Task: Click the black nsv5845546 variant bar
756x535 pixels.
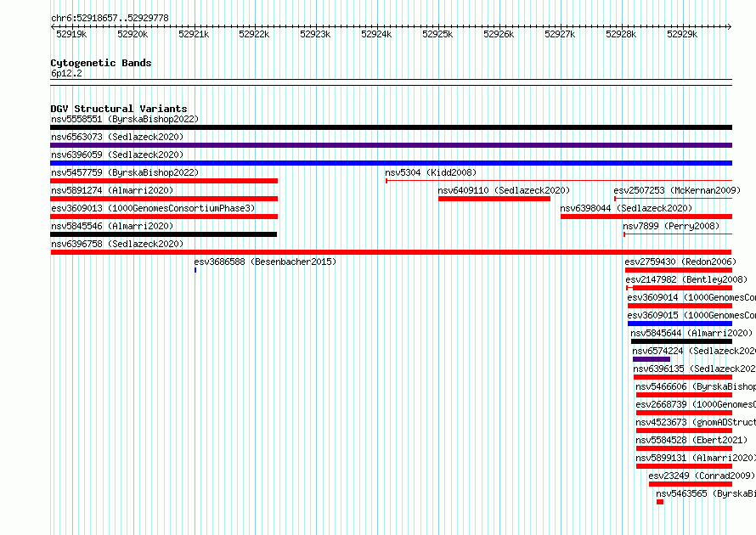Action: point(163,234)
